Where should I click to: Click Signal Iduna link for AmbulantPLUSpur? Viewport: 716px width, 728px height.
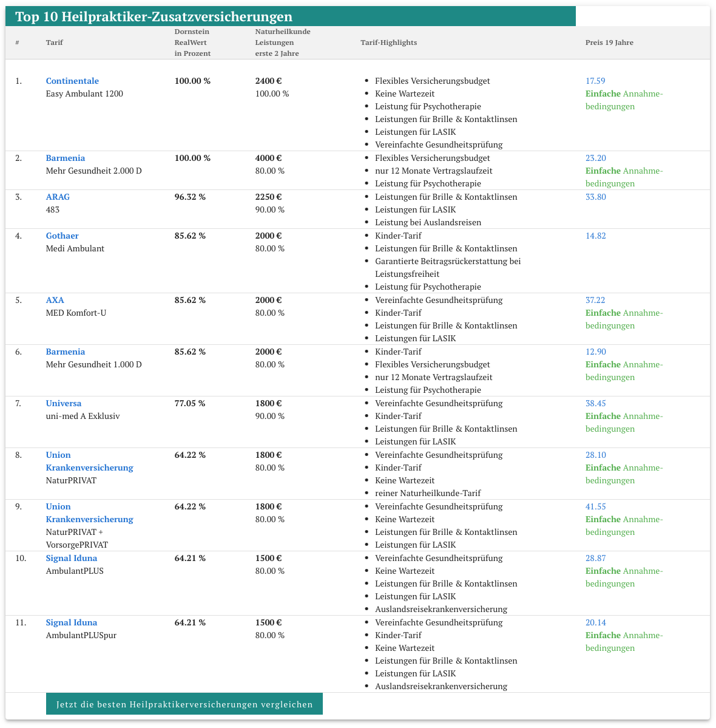coord(72,622)
